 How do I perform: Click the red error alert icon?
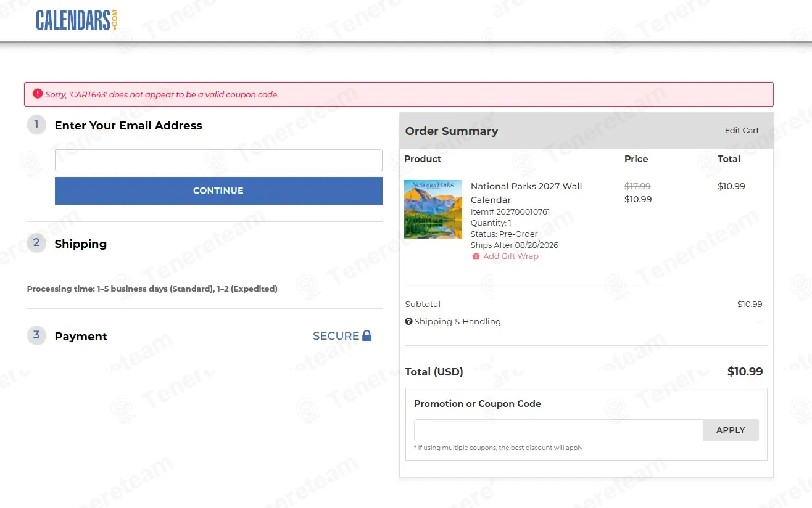pyautogui.click(x=38, y=94)
